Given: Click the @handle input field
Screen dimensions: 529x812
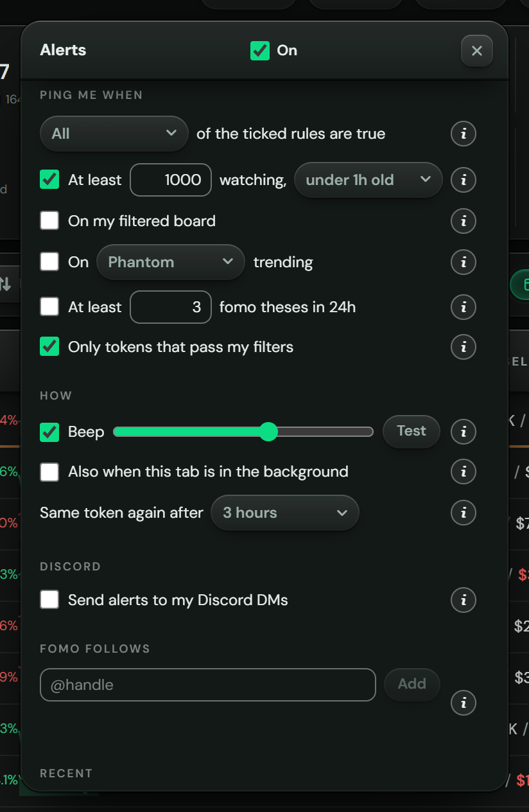Looking at the screenshot, I should point(208,685).
